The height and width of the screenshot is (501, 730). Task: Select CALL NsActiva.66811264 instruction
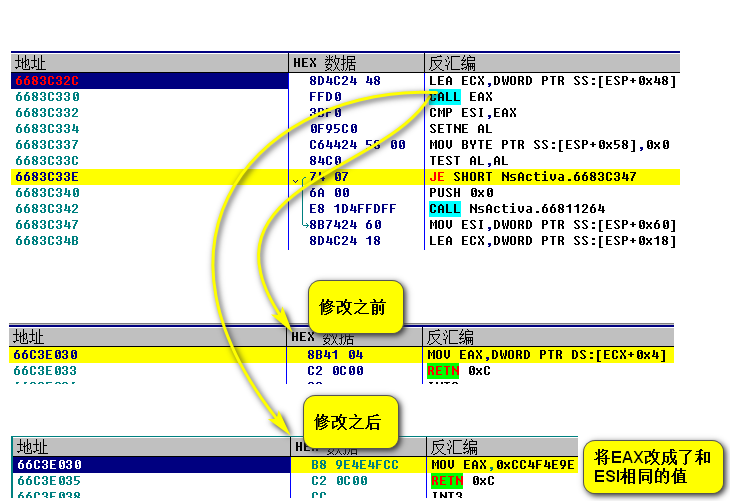pyautogui.click(x=517, y=209)
